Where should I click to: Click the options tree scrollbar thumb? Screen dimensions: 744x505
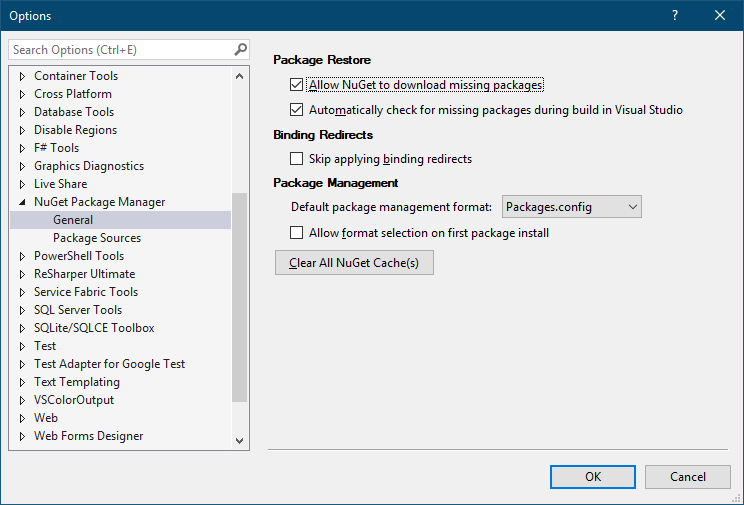[239, 297]
